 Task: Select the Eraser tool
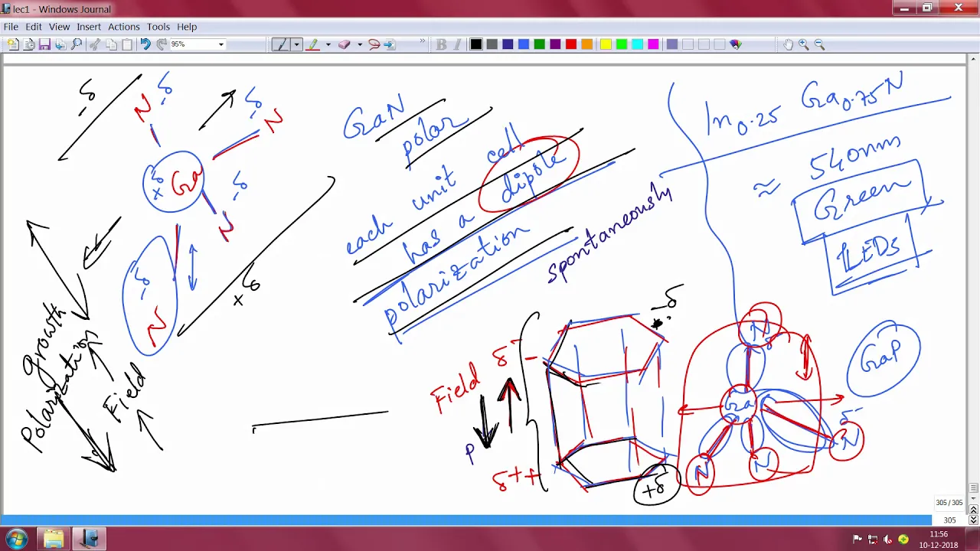(344, 44)
